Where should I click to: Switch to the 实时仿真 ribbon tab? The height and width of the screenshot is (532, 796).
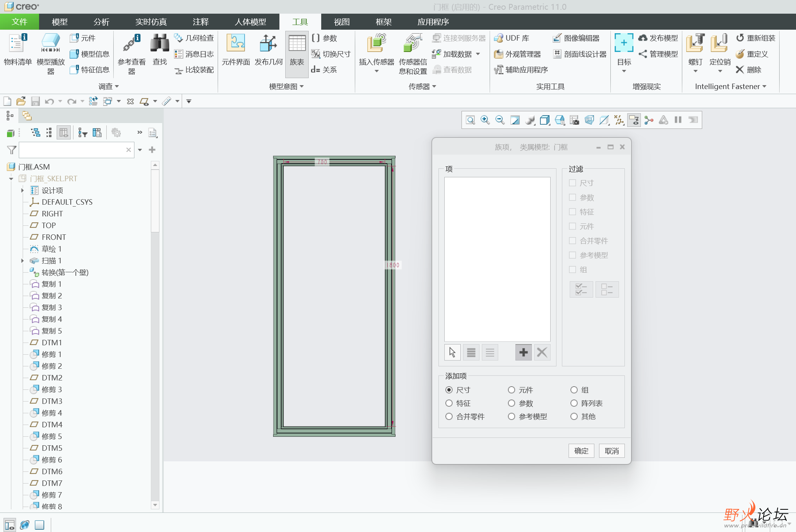point(151,22)
